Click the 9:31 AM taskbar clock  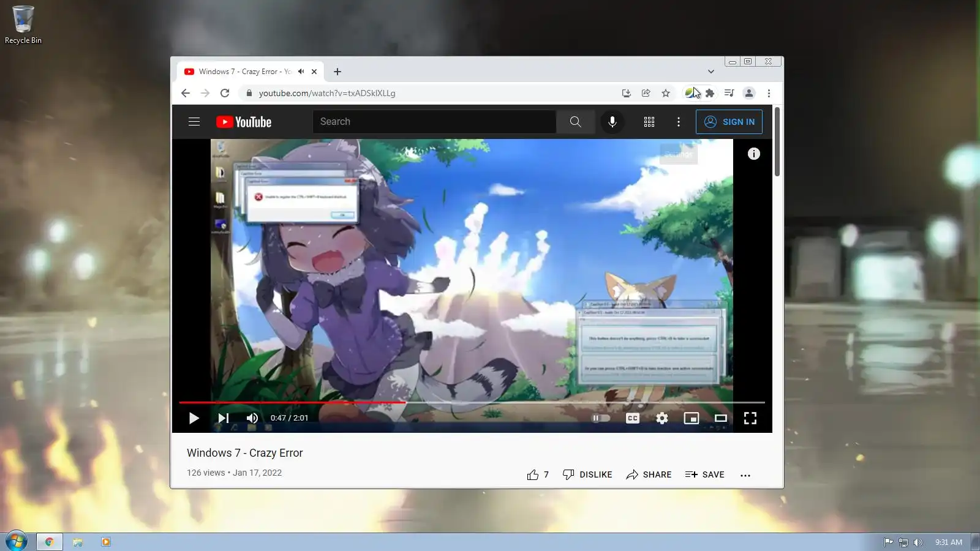pos(948,542)
